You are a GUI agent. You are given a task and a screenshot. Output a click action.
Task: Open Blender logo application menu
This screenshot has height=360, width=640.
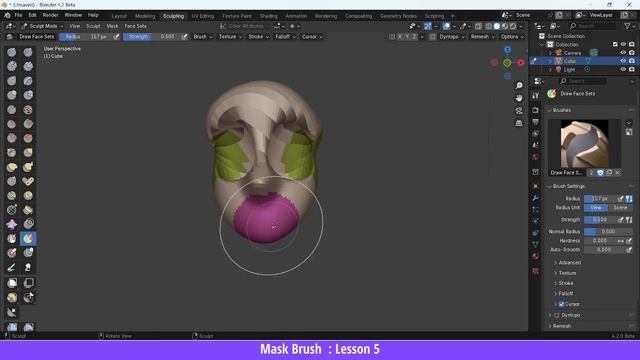click(x=7, y=15)
